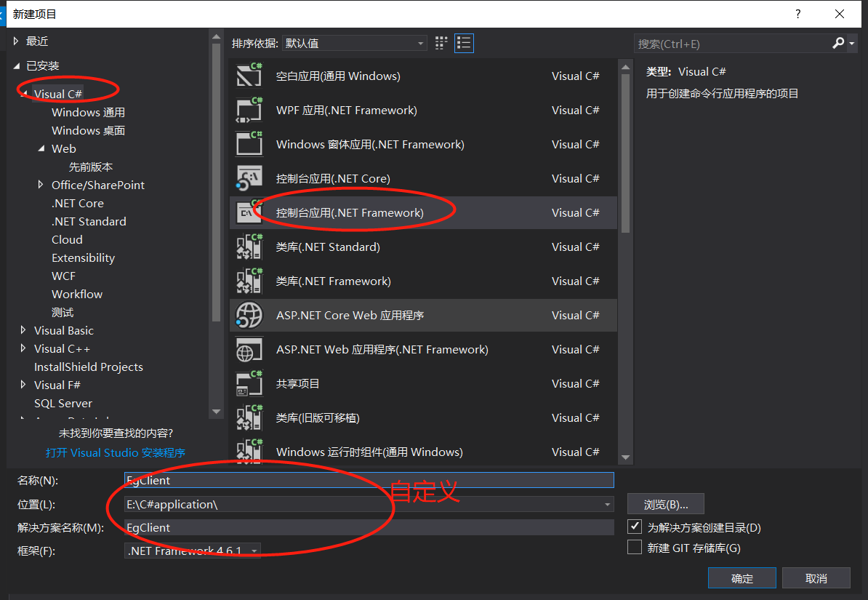The image size is (868, 600).
Task: Switch to small icons view
Action: pyautogui.click(x=441, y=43)
